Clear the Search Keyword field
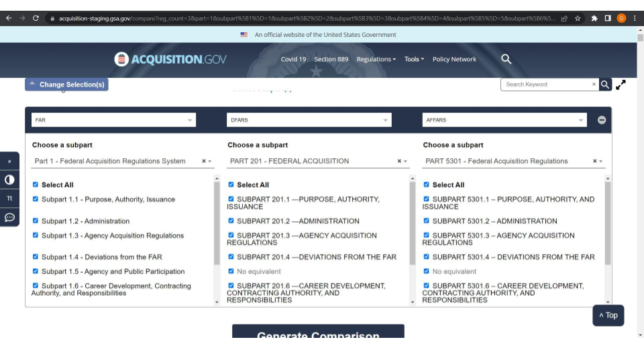This screenshot has width=644, height=362. (x=594, y=84)
